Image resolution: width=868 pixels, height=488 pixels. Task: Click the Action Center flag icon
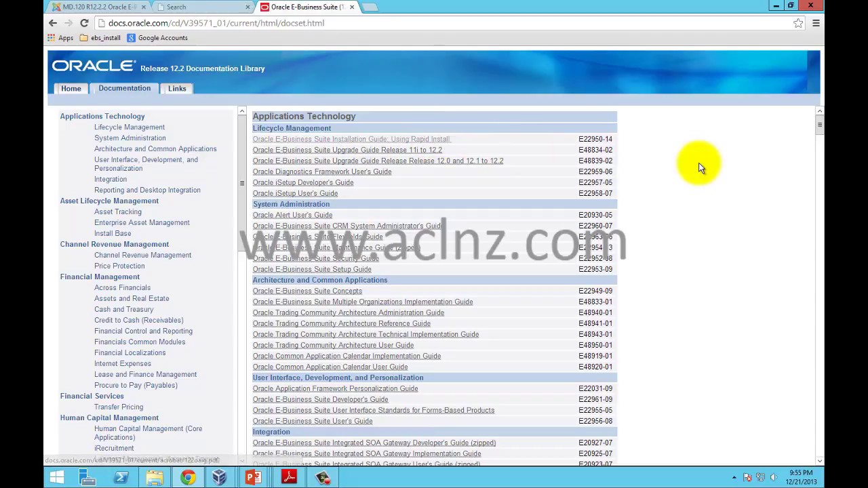(x=747, y=478)
